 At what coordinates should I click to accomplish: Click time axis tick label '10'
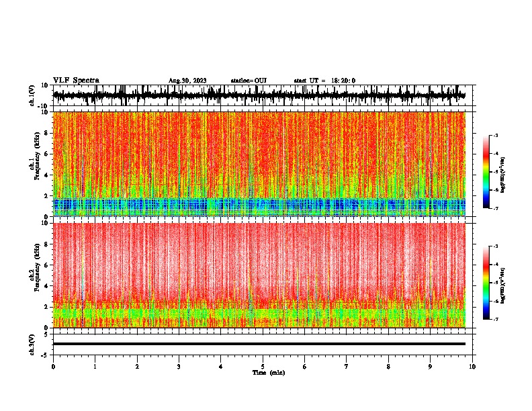(472, 367)
